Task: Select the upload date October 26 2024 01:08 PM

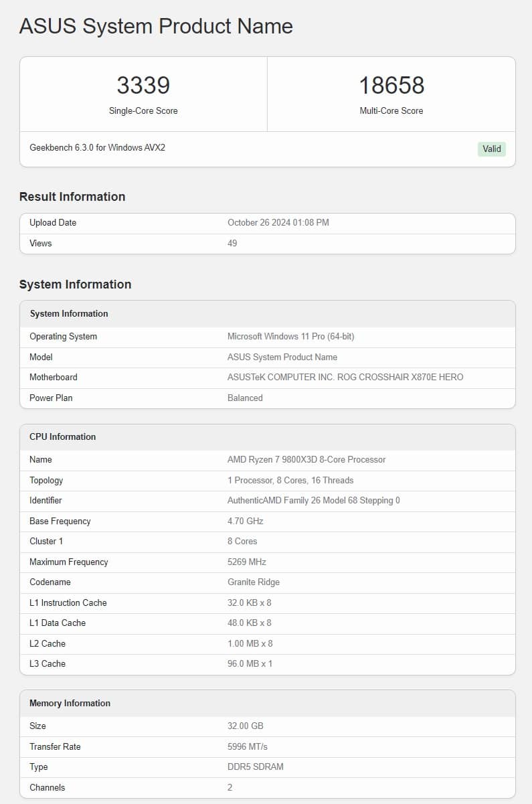Action: point(278,222)
